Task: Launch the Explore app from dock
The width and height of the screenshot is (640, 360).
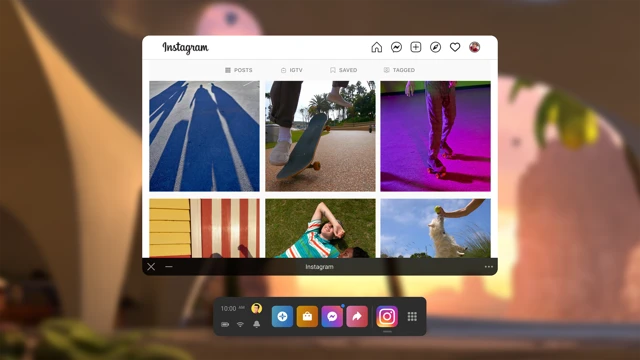Action: tap(282, 316)
